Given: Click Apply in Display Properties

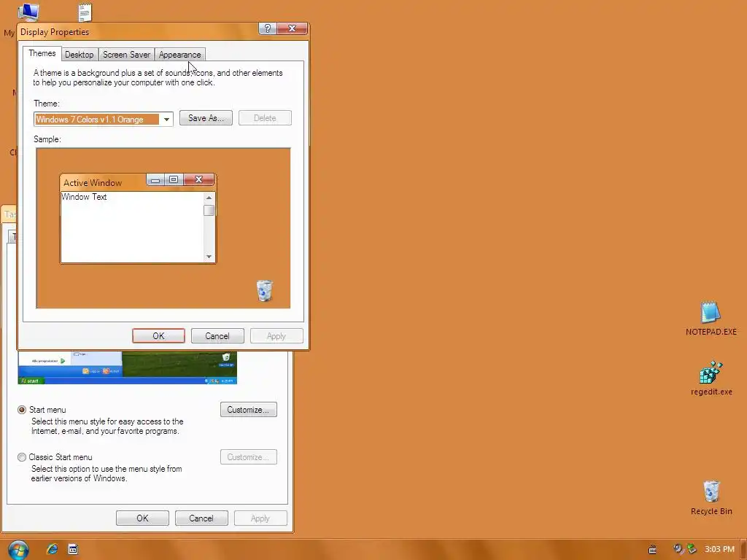Looking at the screenshot, I should click(x=276, y=335).
